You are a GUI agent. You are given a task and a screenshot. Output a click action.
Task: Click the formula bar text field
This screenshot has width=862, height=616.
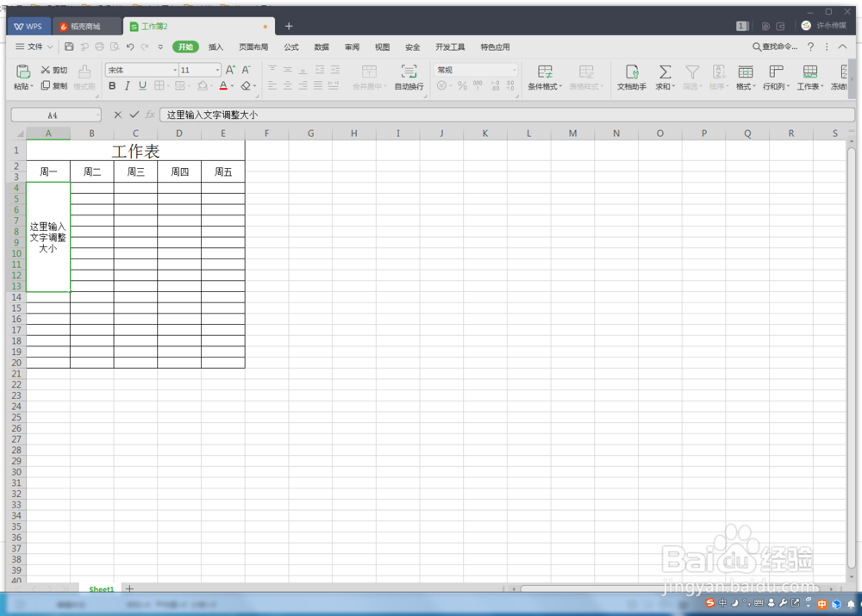click(x=507, y=115)
